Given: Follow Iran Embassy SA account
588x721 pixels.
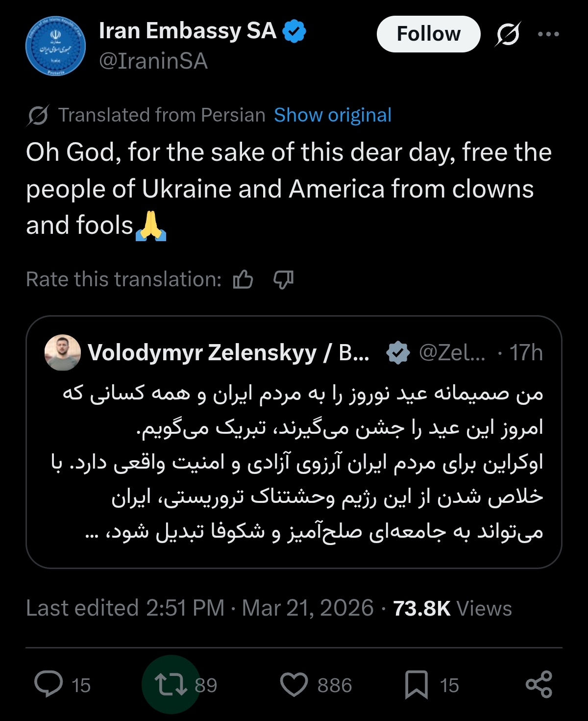Looking at the screenshot, I should [428, 34].
